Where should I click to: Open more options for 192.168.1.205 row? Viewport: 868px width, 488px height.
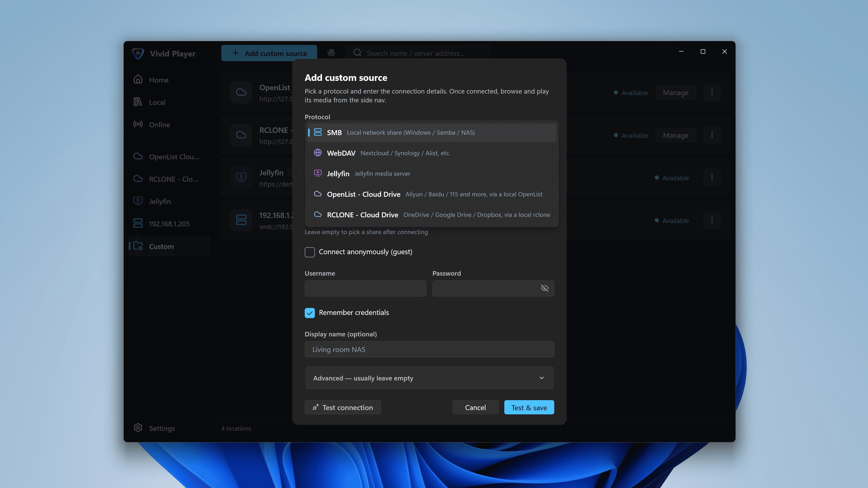(712, 220)
